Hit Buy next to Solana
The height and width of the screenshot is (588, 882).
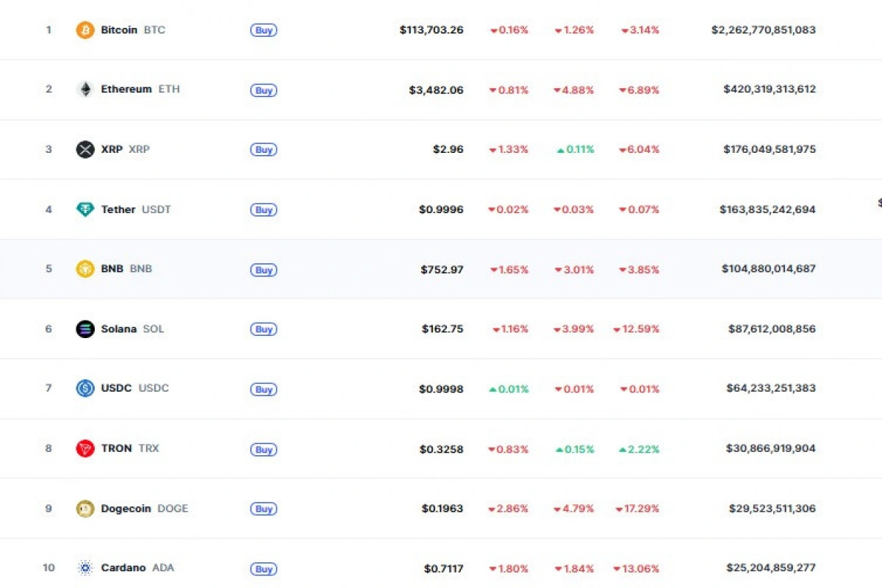click(263, 329)
